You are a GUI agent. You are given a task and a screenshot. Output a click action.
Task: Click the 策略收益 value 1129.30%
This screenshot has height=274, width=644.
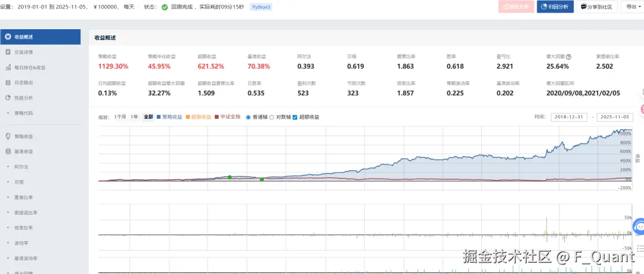(113, 66)
